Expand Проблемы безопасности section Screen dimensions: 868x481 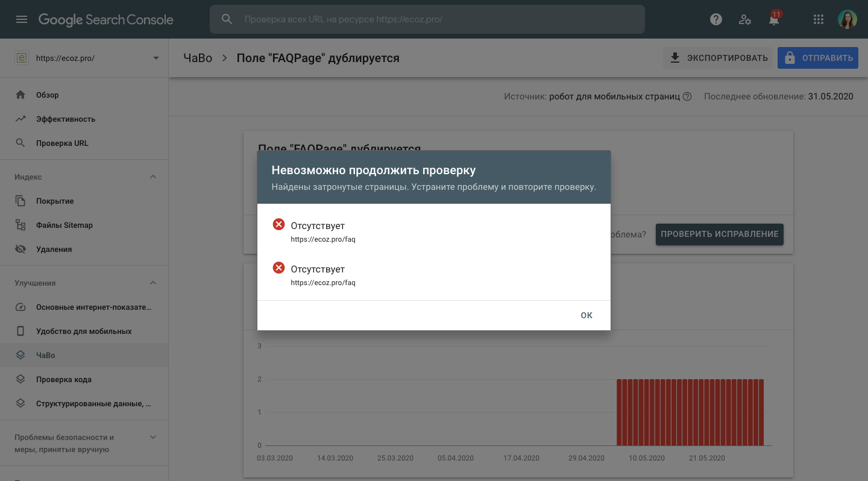(153, 437)
